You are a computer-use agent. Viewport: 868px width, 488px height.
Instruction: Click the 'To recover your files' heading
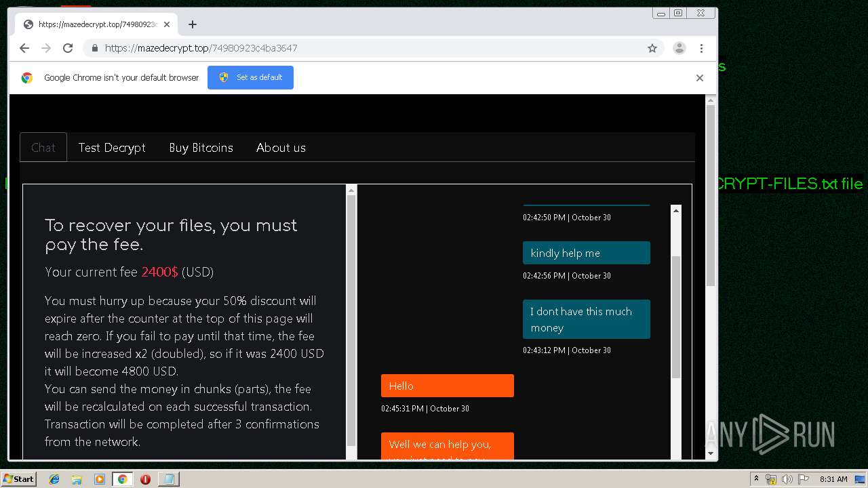point(171,235)
